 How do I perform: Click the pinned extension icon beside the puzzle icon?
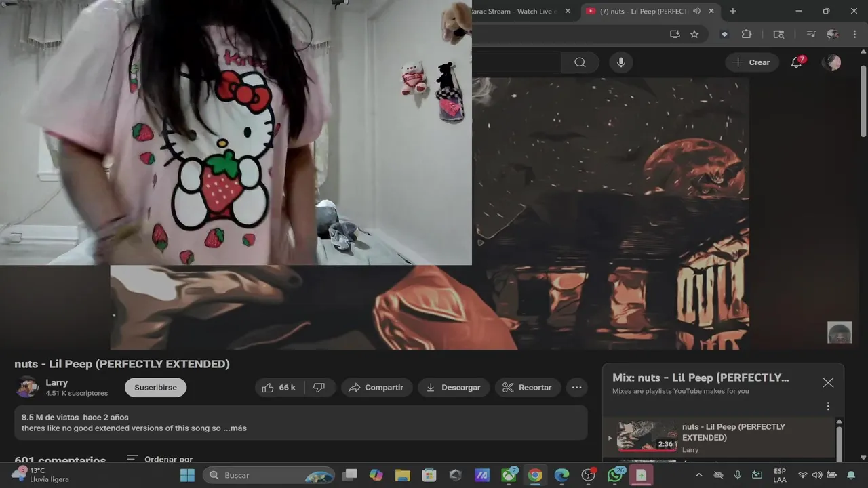tap(724, 34)
